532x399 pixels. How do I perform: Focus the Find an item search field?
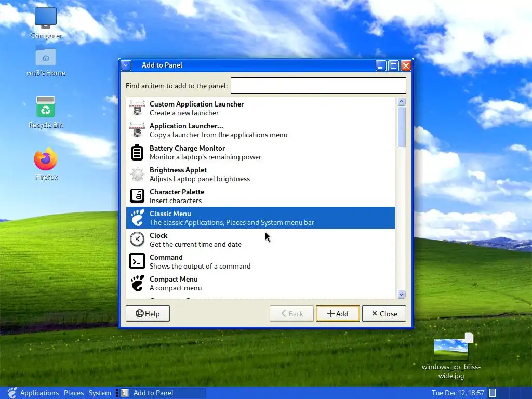(318, 86)
